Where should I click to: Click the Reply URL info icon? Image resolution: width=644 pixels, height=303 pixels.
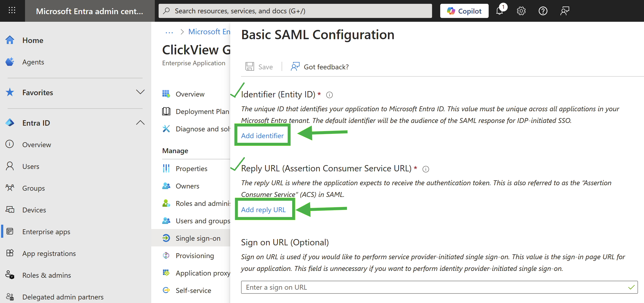[x=426, y=169]
